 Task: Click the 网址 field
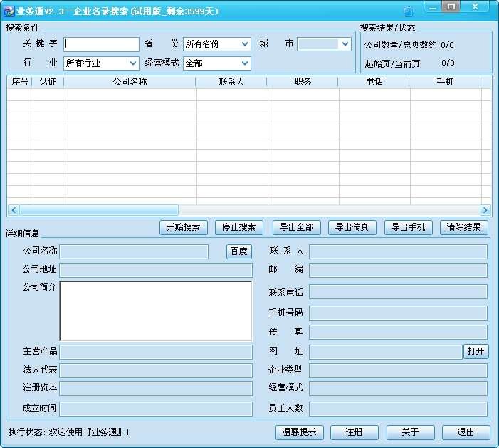tap(386, 352)
